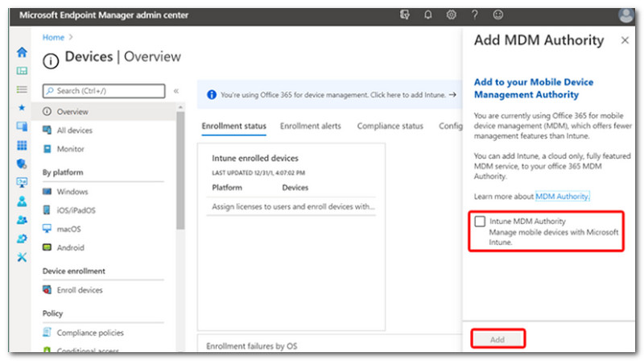Click the feedback smiley icon
The height and width of the screenshot is (361, 644).
[497, 15]
